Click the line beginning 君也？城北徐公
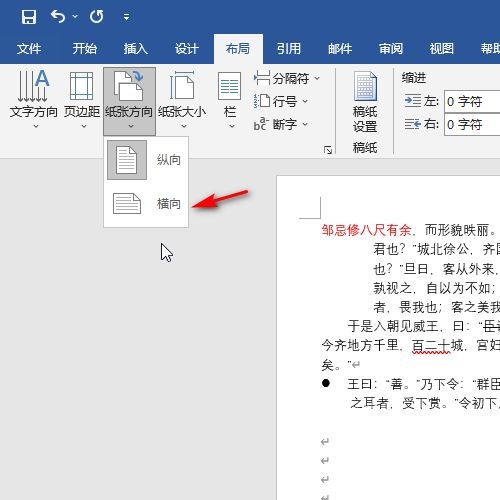 point(436,249)
